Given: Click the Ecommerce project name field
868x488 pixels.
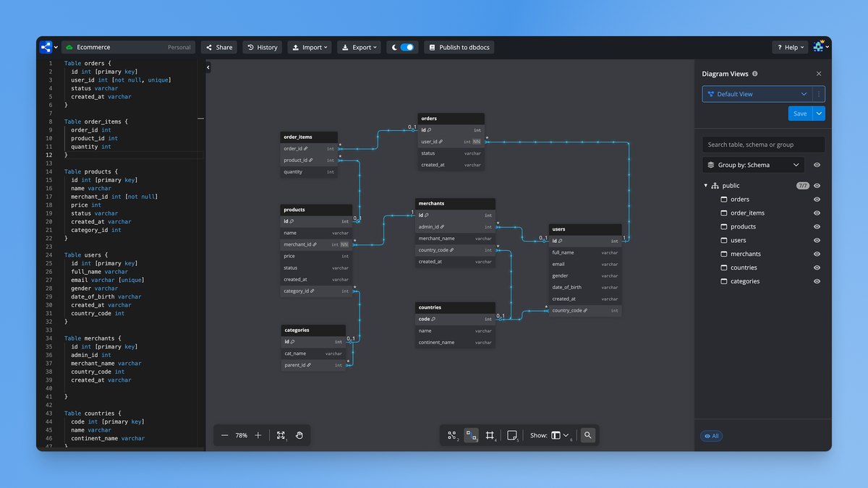Looking at the screenshot, I should click(128, 47).
